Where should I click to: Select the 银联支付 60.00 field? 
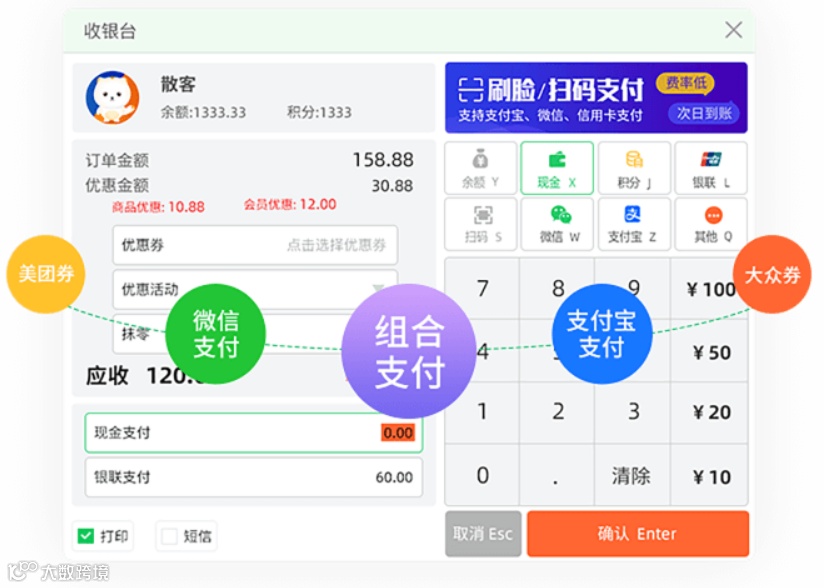point(254,477)
